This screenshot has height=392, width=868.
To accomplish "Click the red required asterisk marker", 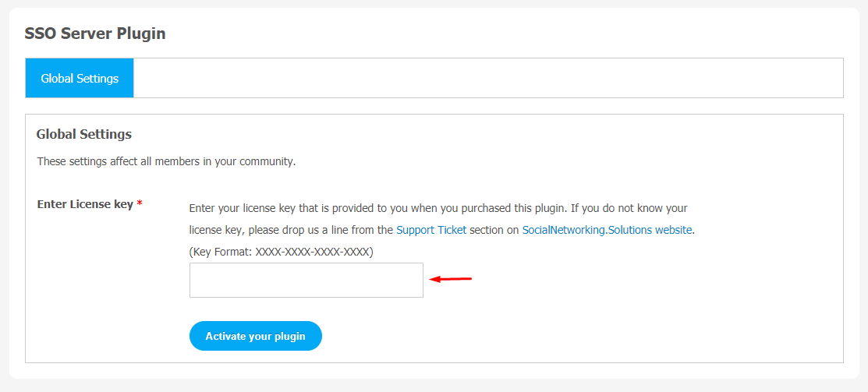I will [140, 204].
